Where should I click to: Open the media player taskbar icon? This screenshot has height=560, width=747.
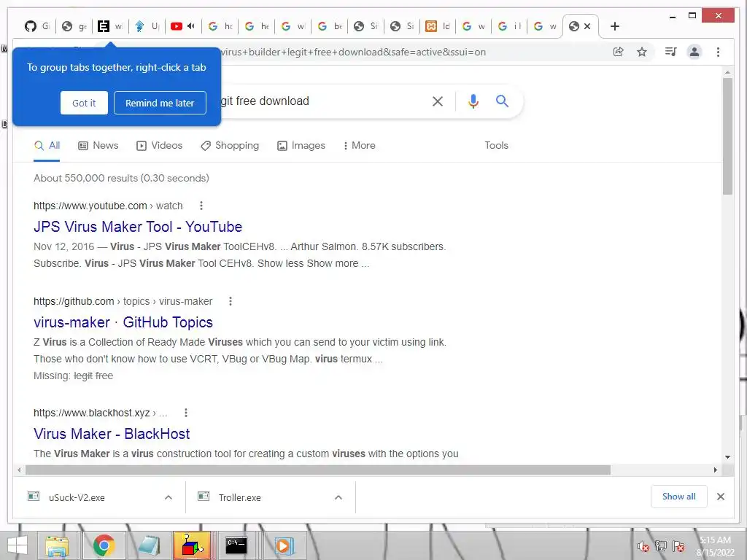283,545
